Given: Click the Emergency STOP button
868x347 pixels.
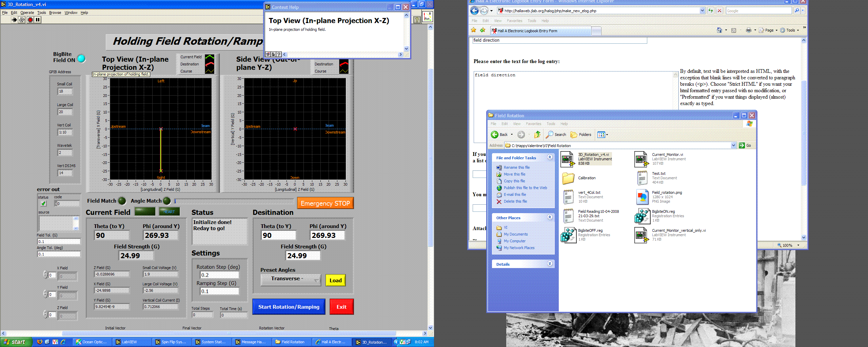Looking at the screenshot, I should [325, 203].
